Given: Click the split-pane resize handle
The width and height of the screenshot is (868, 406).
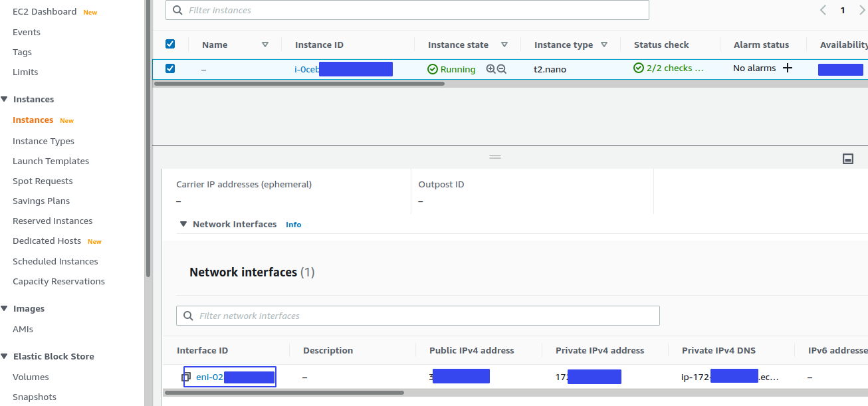Looking at the screenshot, I should 495,157.
